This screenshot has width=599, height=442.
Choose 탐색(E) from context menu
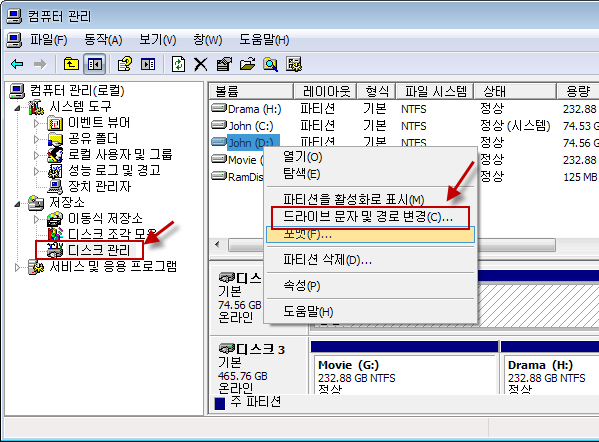click(x=371, y=174)
